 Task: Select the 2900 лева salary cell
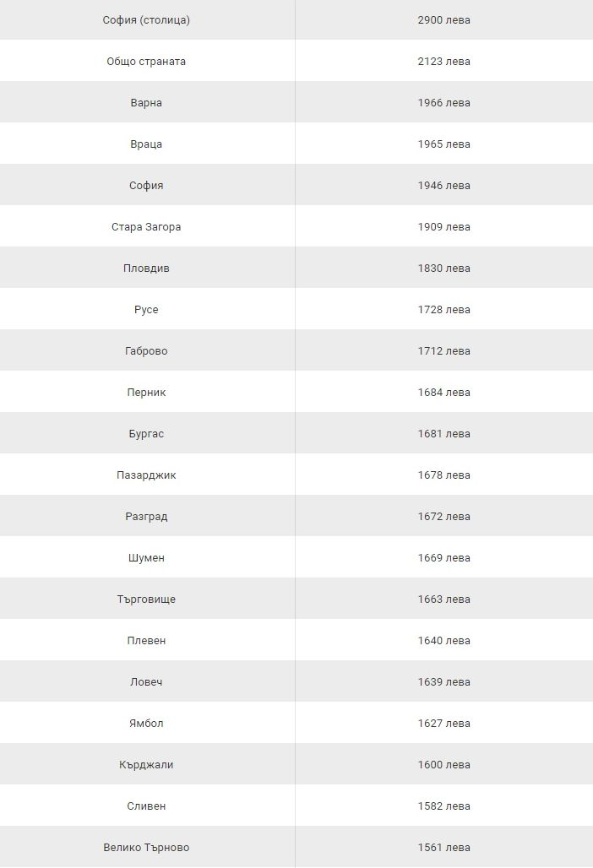[x=444, y=20]
